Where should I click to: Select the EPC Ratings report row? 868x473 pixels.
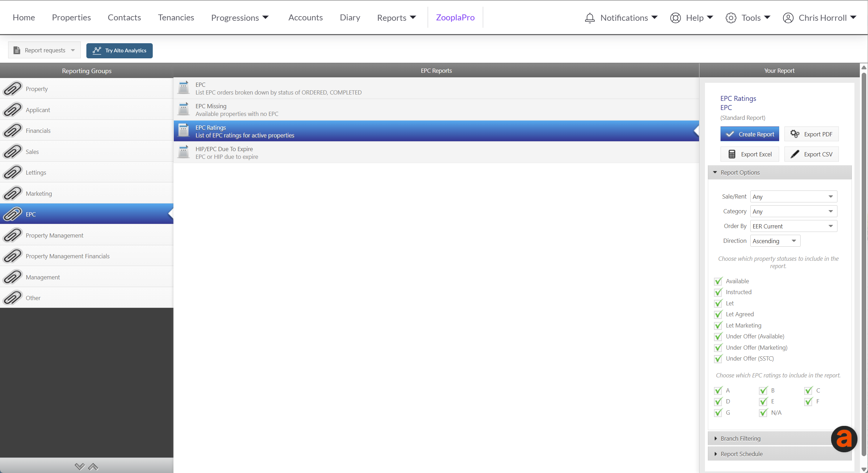tap(436, 131)
